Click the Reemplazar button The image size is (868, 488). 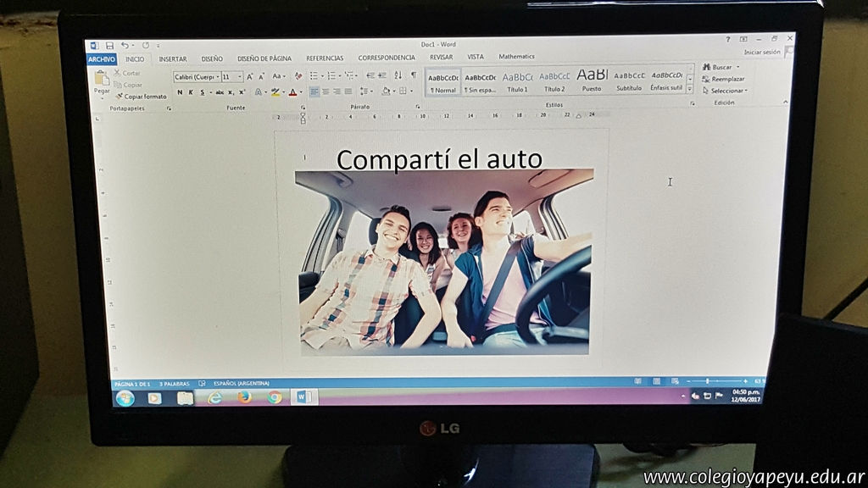click(x=726, y=79)
